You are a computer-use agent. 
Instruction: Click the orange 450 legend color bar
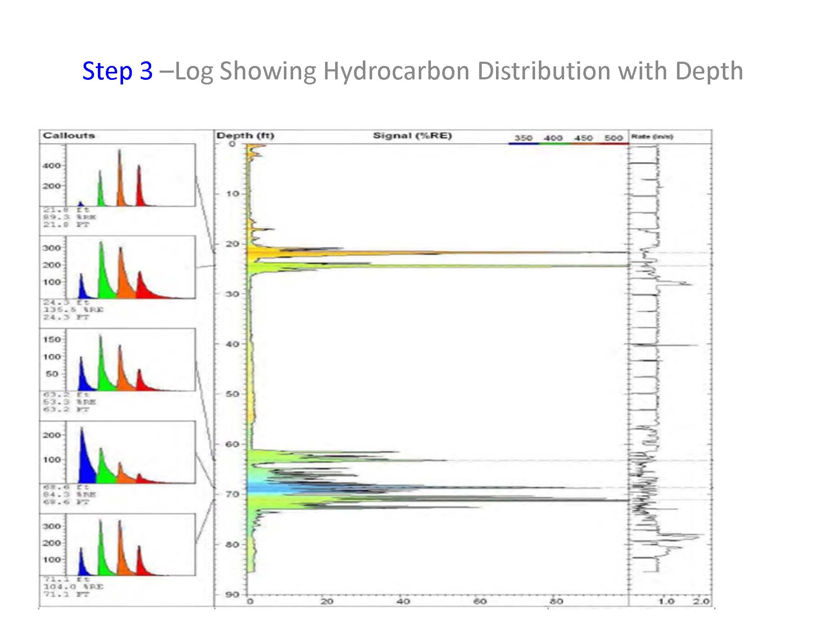pyautogui.click(x=584, y=144)
